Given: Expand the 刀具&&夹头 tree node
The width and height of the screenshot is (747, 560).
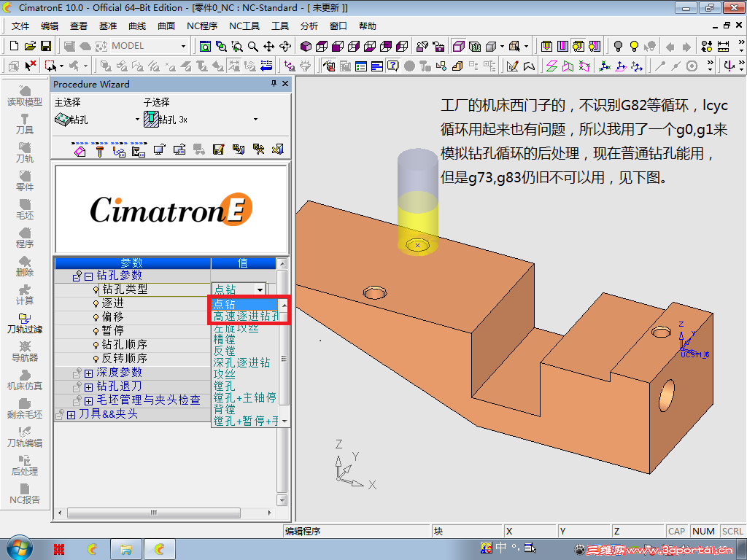Looking at the screenshot, I should [x=71, y=415].
